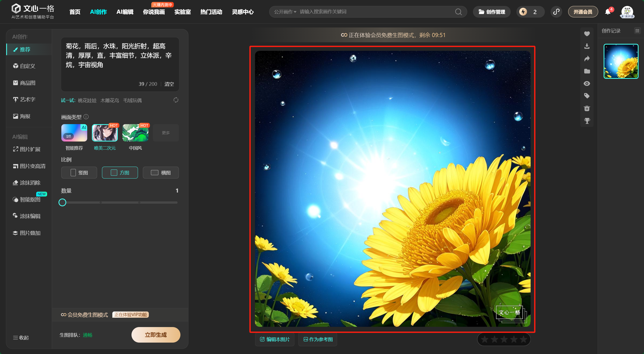644x354 pixels.
Task: Download the generated image
Action: [587, 46]
